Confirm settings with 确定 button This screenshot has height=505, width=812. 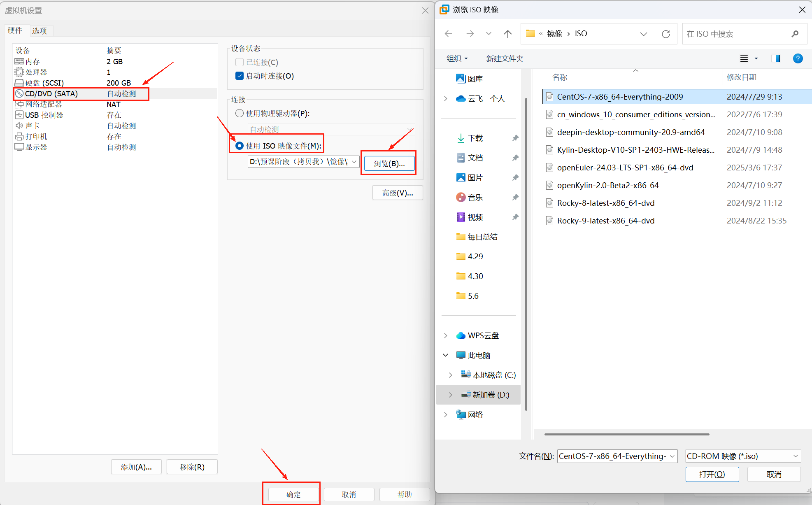coord(293,494)
